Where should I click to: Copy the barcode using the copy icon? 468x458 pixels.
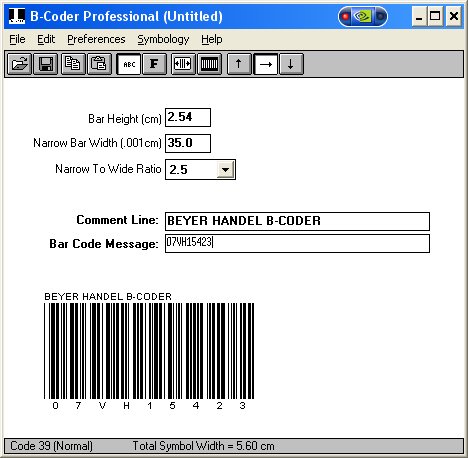73,64
